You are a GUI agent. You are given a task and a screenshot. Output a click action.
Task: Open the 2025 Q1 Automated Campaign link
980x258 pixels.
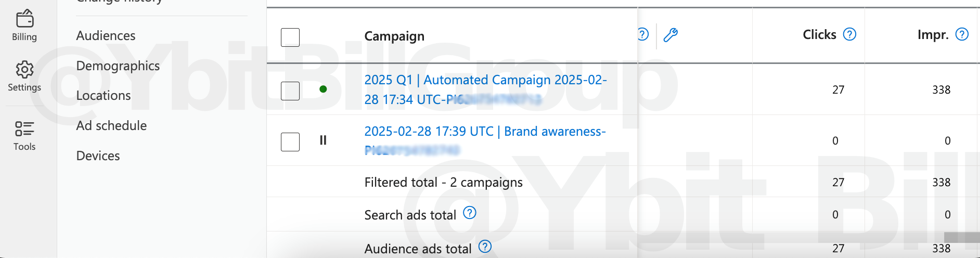[485, 80]
